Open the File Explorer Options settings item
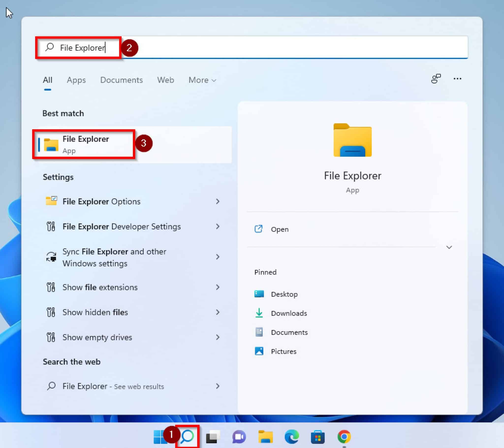The image size is (504, 448). pyautogui.click(x=101, y=201)
